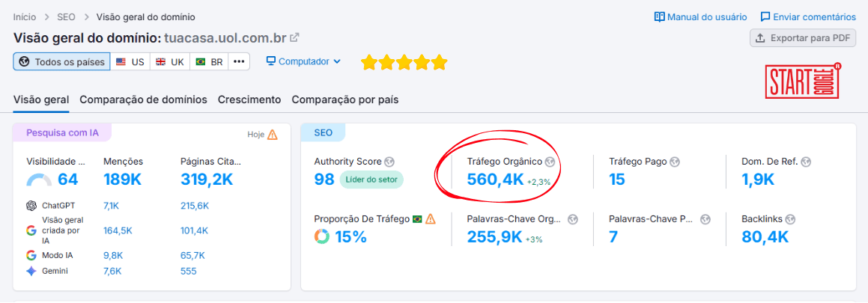Click warning icon beside Proporção De Tráfego
This screenshot has height=303, width=868.
click(x=431, y=219)
